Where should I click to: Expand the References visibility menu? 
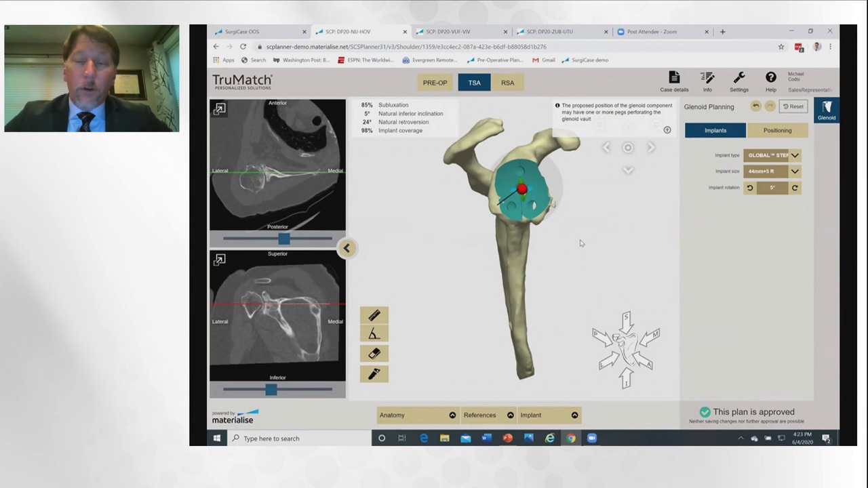(x=488, y=415)
